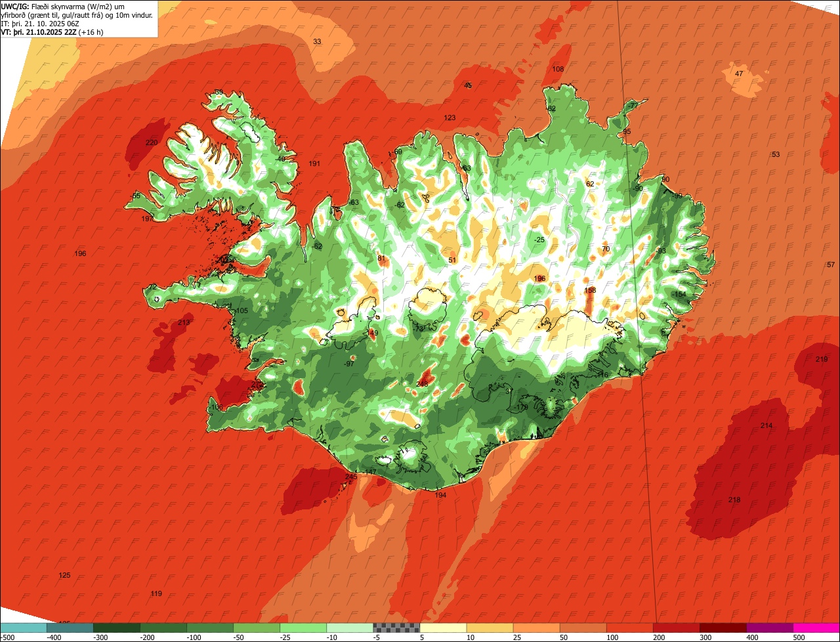Click the legend swatch between 25 and 50

pos(536,628)
